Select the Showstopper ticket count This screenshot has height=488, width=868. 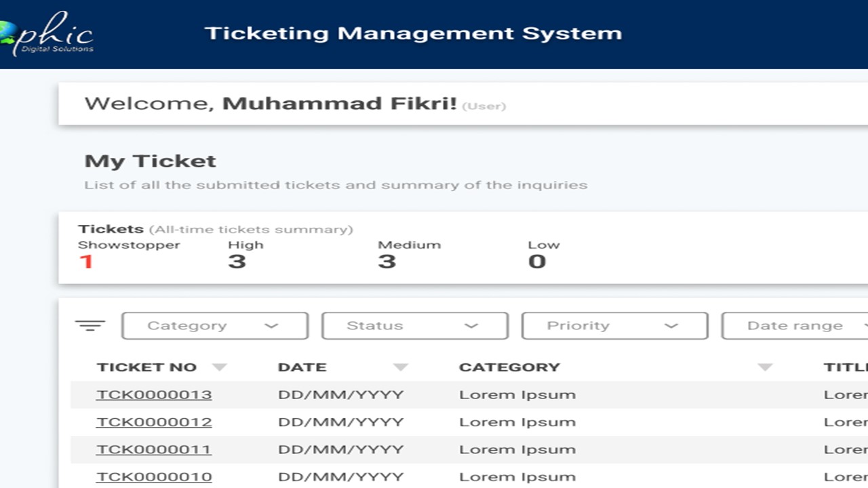coord(86,262)
